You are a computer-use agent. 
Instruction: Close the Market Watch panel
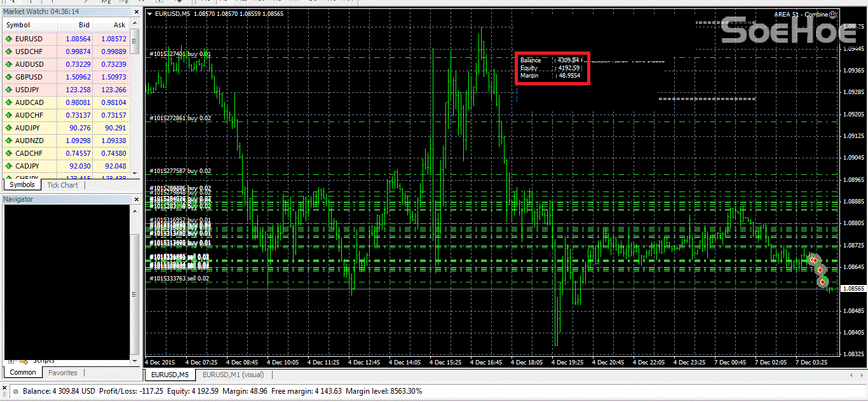click(x=135, y=11)
